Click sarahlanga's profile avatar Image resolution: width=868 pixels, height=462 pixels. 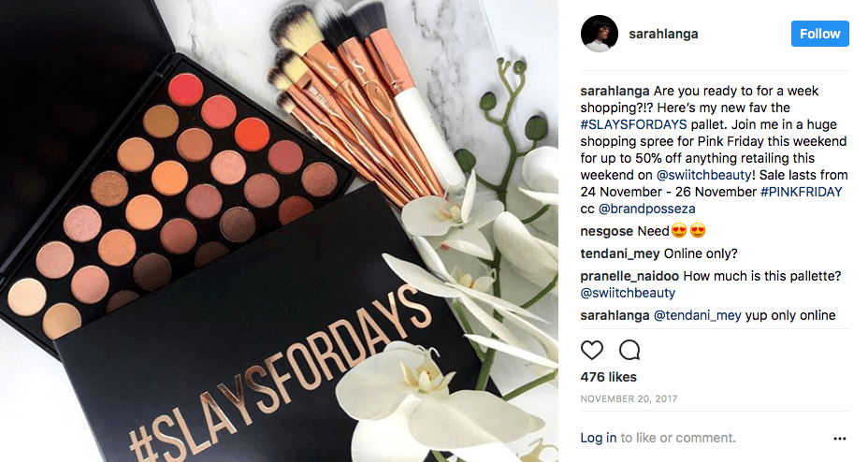click(599, 34)
